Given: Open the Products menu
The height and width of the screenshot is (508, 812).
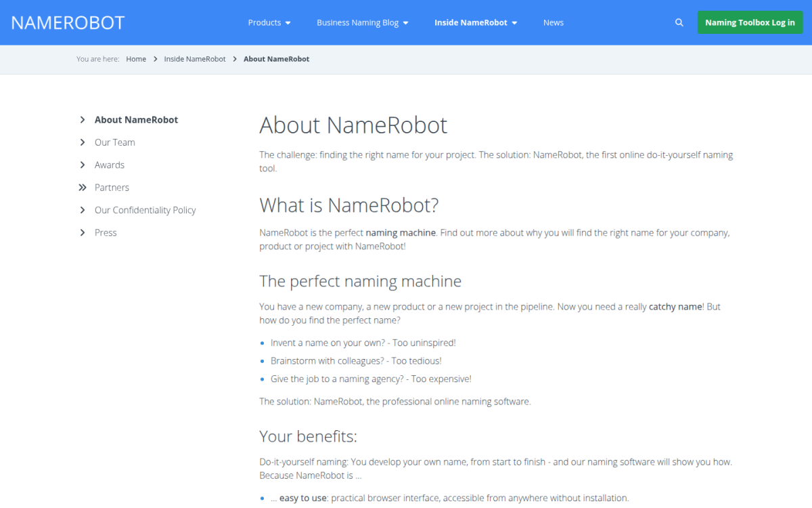Looking at the screenshot, I should pyautogui.click(x=265, y=22).
